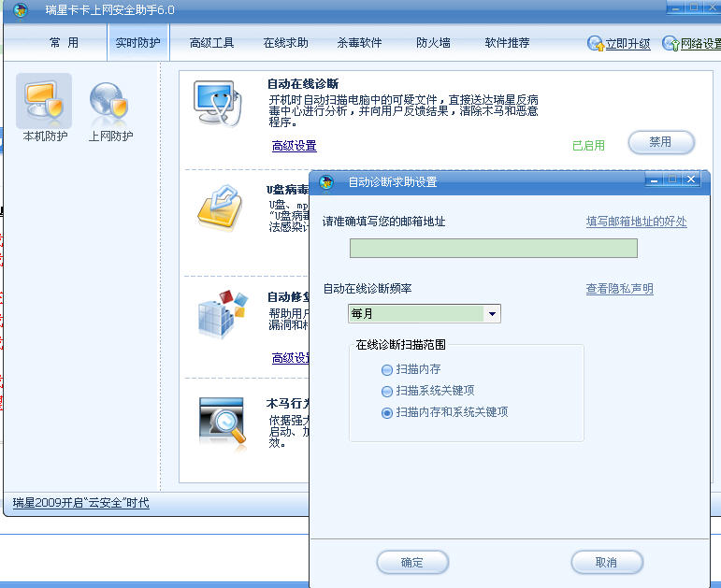Open the 自动在线诊断频率 dropdown arrow
721x588 pixels.
click(x=492, y=314)
